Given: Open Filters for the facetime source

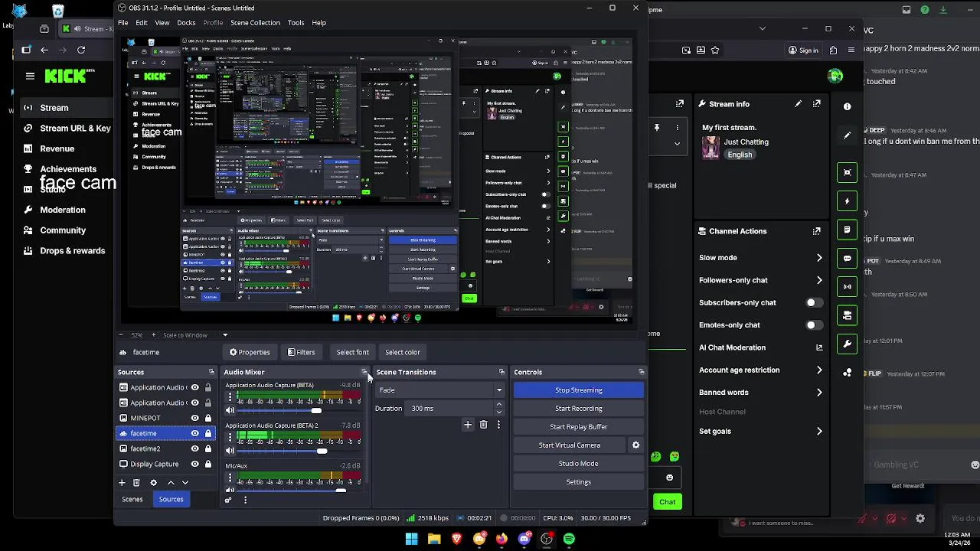Looking at the screenshot, I should [x=301, y=352].
